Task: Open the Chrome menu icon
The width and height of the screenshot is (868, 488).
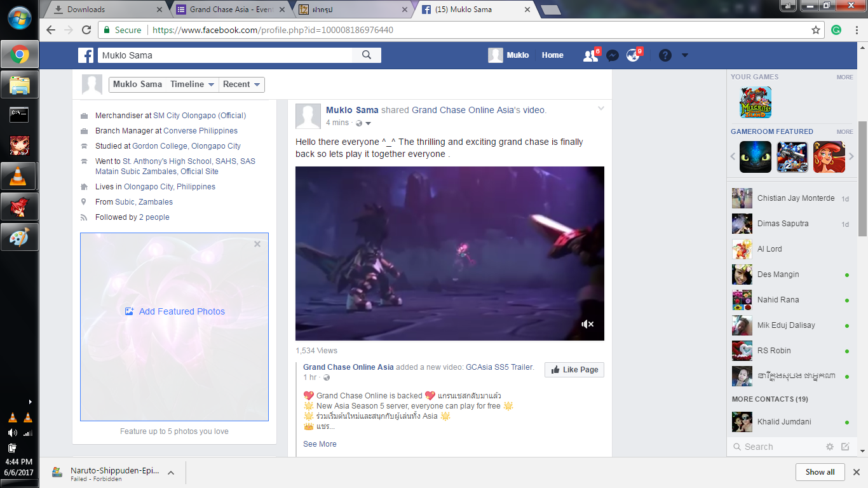Action: click(856, 30)
